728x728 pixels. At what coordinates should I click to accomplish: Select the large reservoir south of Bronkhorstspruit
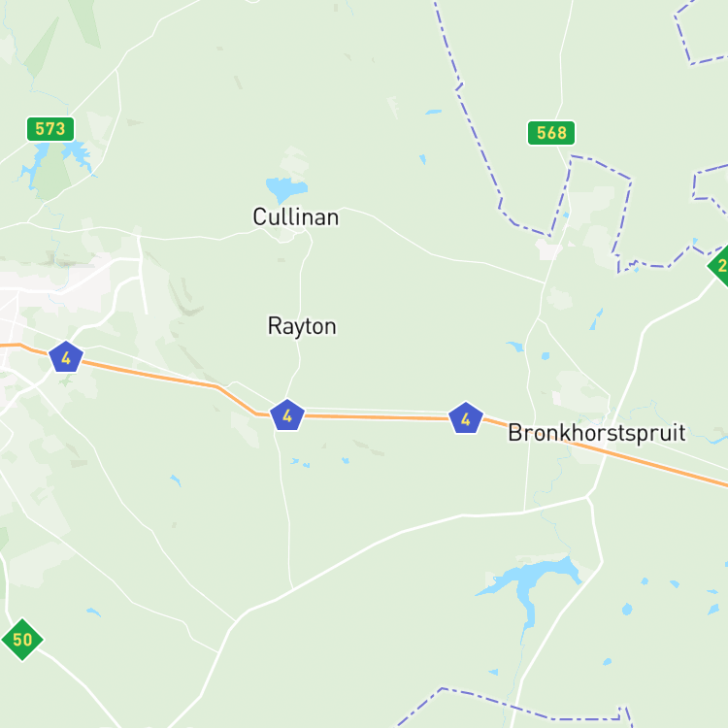[532, 587]
